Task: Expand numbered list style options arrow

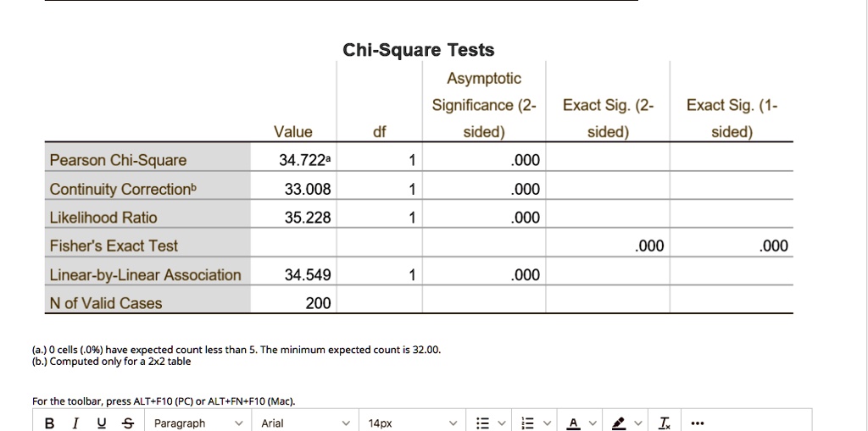Action: tap(547, 423)
